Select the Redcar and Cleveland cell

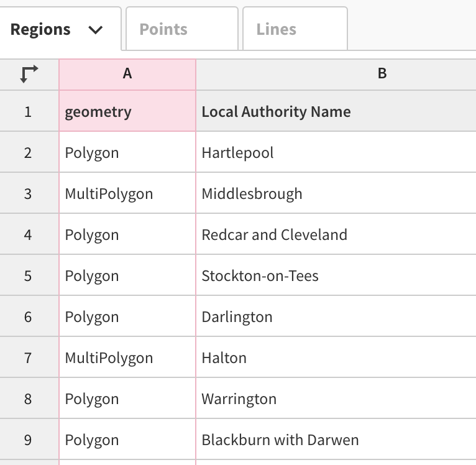[336, 234]
